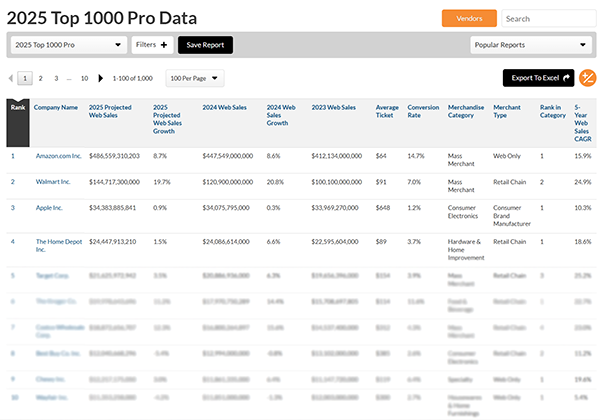Sort by Conversion Rate header
600x420 pixels.
coord(423,111)
